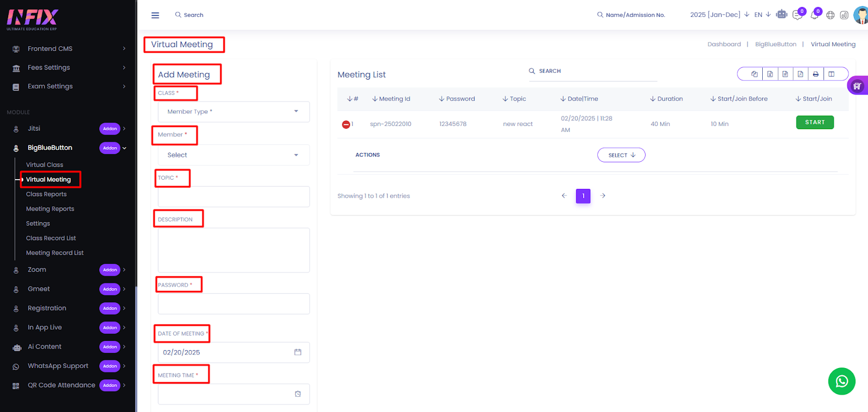This screenshot has width=868, height=412.
Task: Open Meeting Record List
Action: pos(55,253)
